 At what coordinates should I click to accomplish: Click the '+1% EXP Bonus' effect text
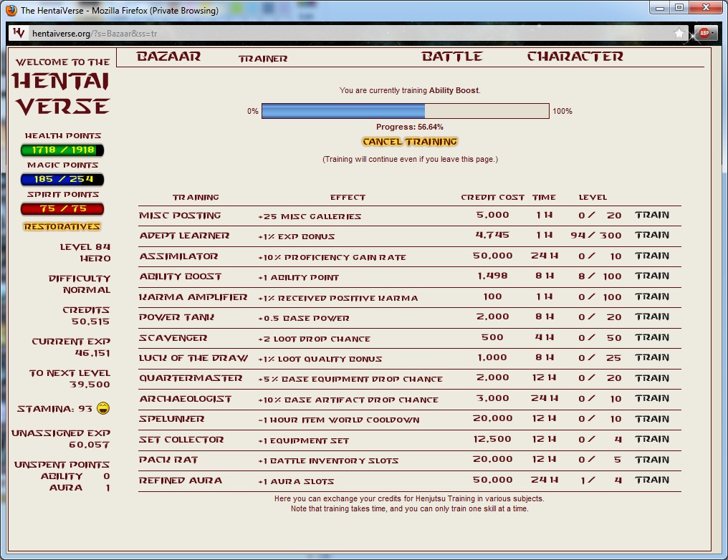point(296,236)
